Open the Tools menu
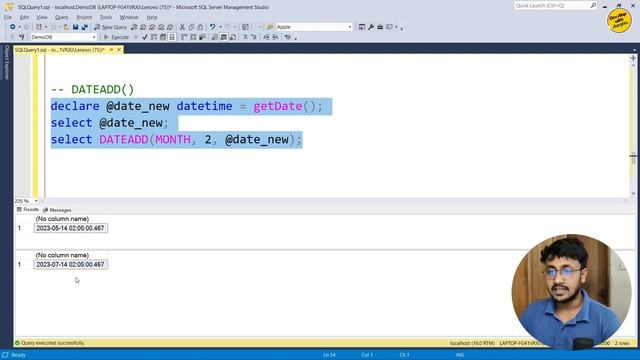640x360 pixels. click(x=106, y=17)
